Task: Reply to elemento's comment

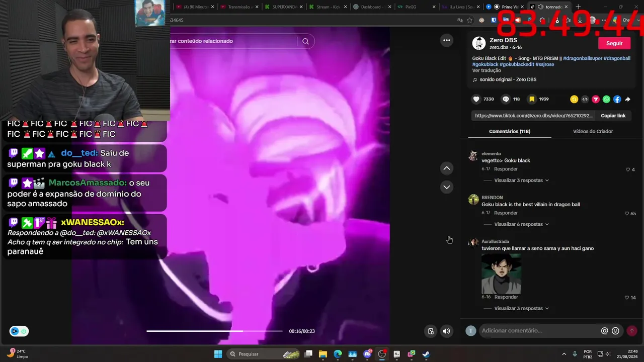Action: (506, 169)
